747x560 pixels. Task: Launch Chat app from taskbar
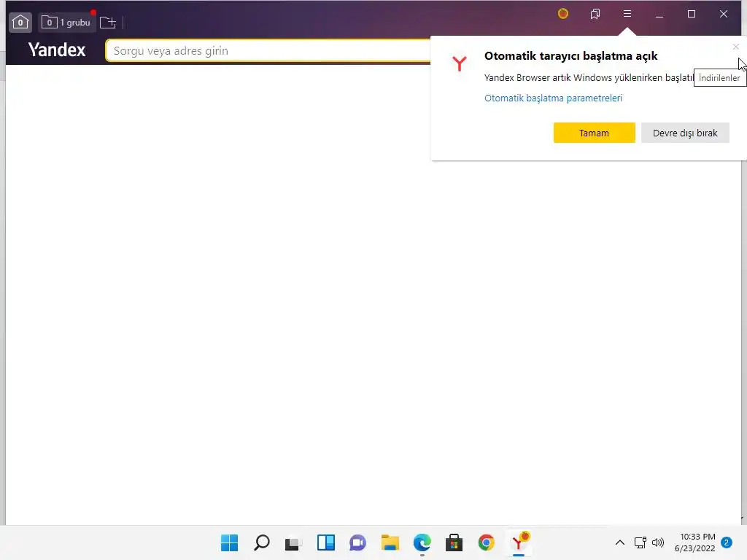coord(357,542)
